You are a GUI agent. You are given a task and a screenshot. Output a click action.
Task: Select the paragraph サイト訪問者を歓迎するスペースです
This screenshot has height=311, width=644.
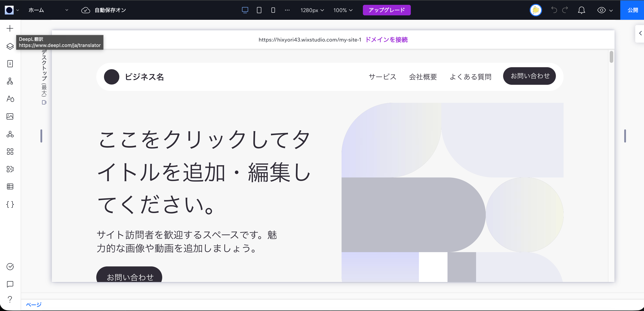point(187,241)
